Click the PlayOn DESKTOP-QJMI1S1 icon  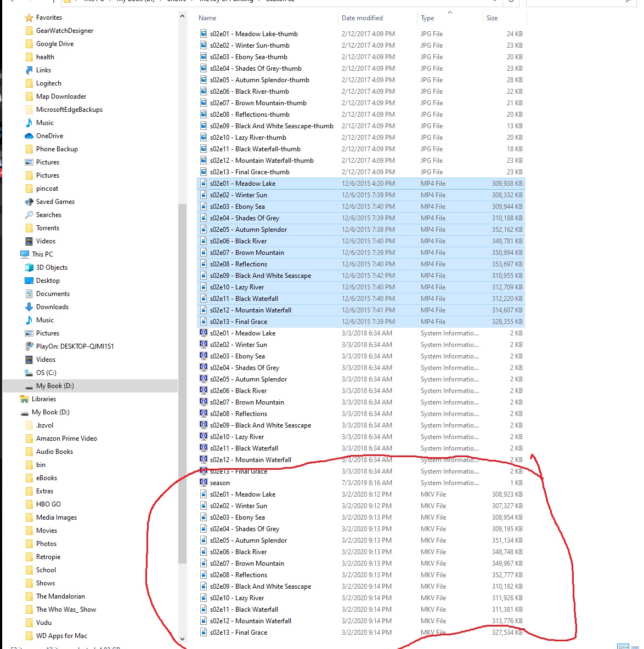pos(29,346)
